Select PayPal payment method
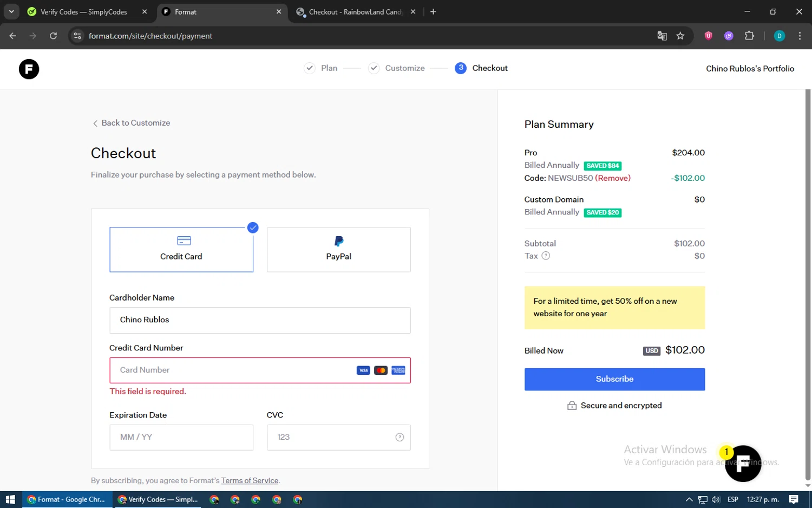812x508 pixels. click(339, 250)
